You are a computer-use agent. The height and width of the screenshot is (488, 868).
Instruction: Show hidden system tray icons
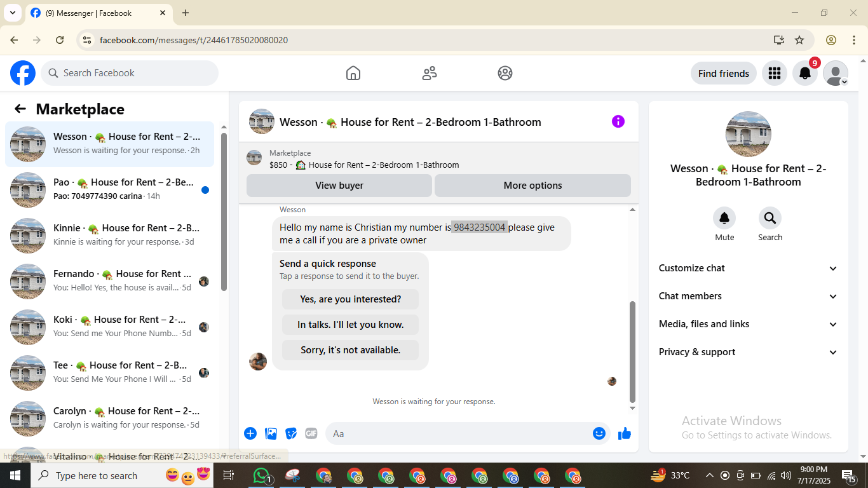tap(709, 475)
